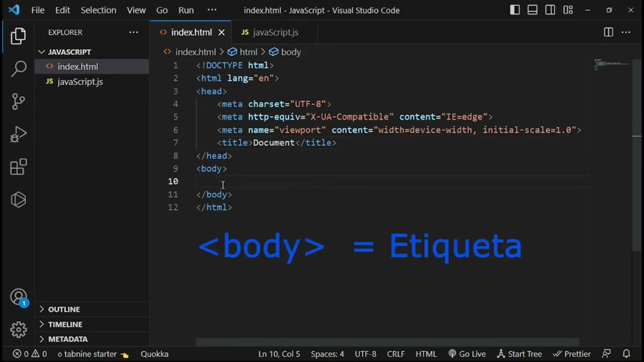Expand the METADATA section
This screenshot has width=644, height=362.
(x=92, y=339)
